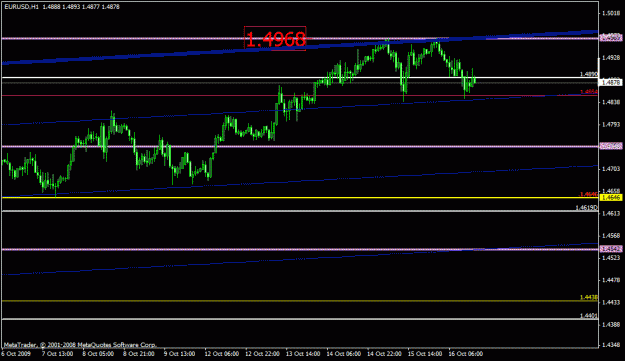This screenshot has width=625, height=361.
Task: Click the EURUSD,H1 chart title text
Action: pyautogui.click(x=22, y=7)
